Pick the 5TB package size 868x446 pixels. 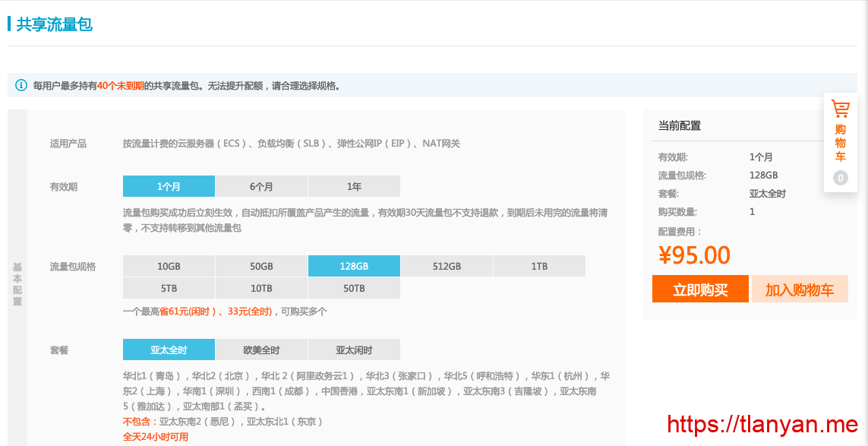click(169, 288)
